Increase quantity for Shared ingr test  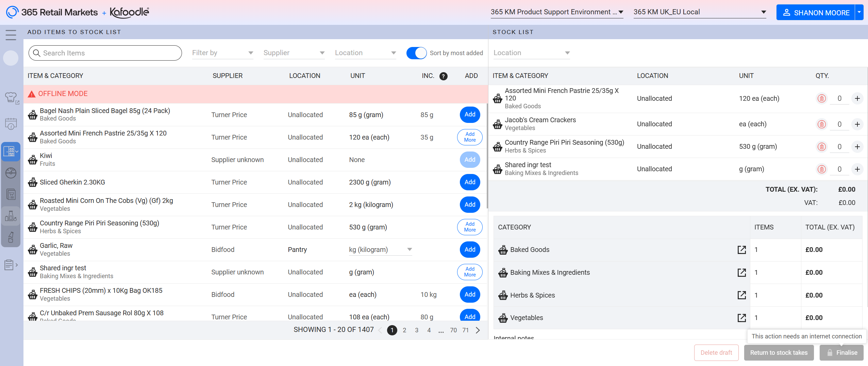click(857, 169)
